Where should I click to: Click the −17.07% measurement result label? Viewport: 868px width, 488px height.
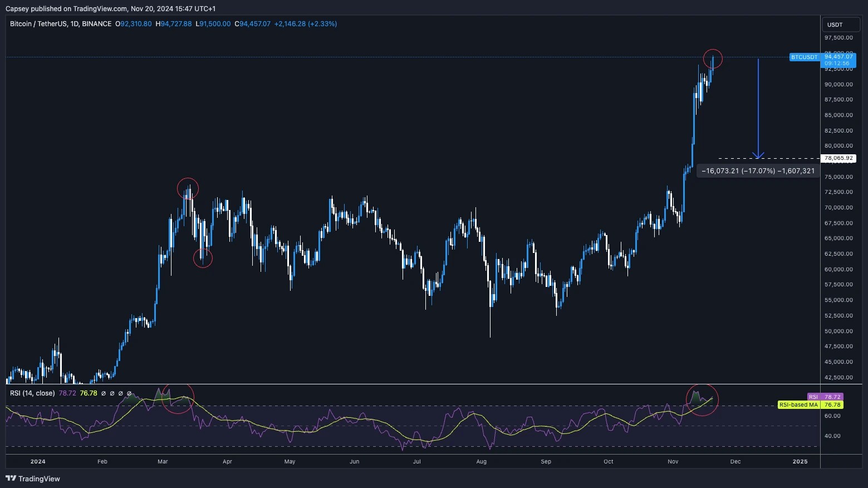point(758,170)
